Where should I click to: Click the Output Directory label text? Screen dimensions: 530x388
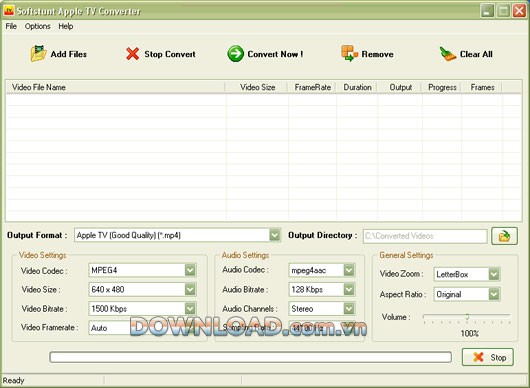[322, 235]
